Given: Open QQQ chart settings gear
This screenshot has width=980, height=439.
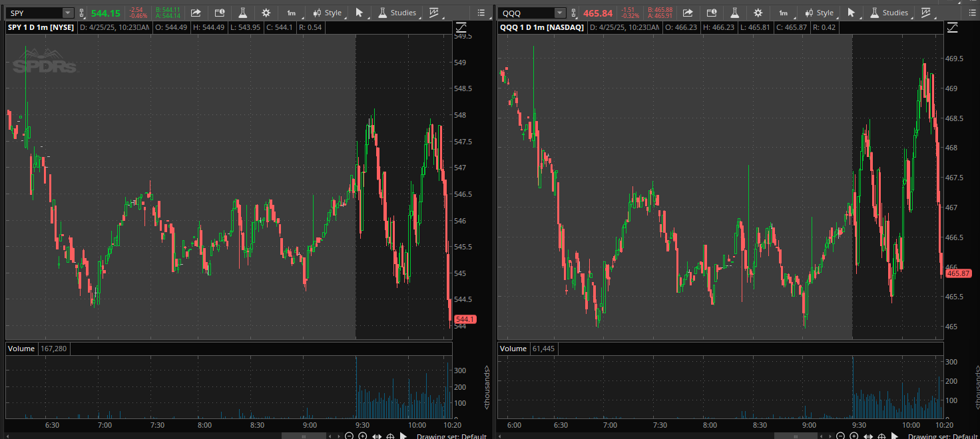Looking at the screenshot, I should (758, 13).
